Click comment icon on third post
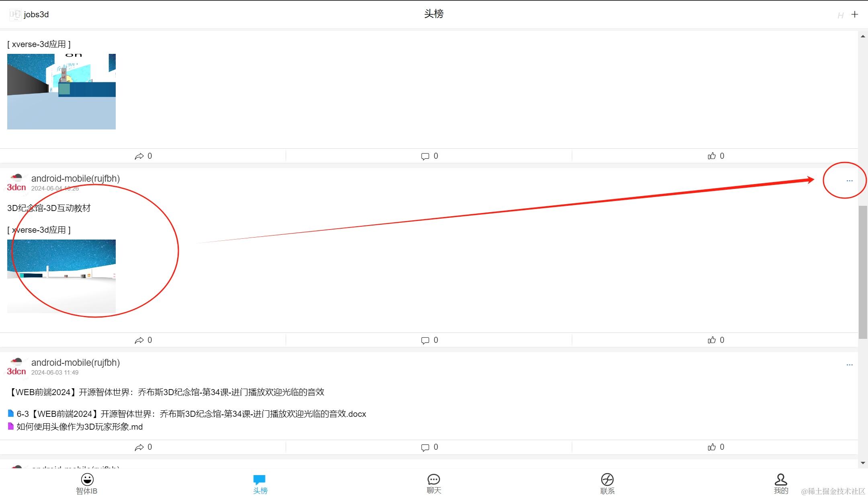Viewport: 868px width, 498px height. (425, 447)
